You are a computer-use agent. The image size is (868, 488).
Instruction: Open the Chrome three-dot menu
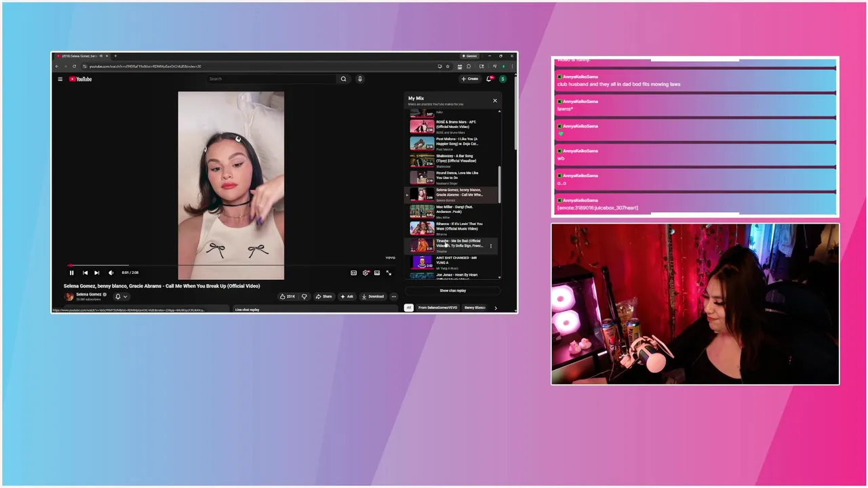(512, 66)
